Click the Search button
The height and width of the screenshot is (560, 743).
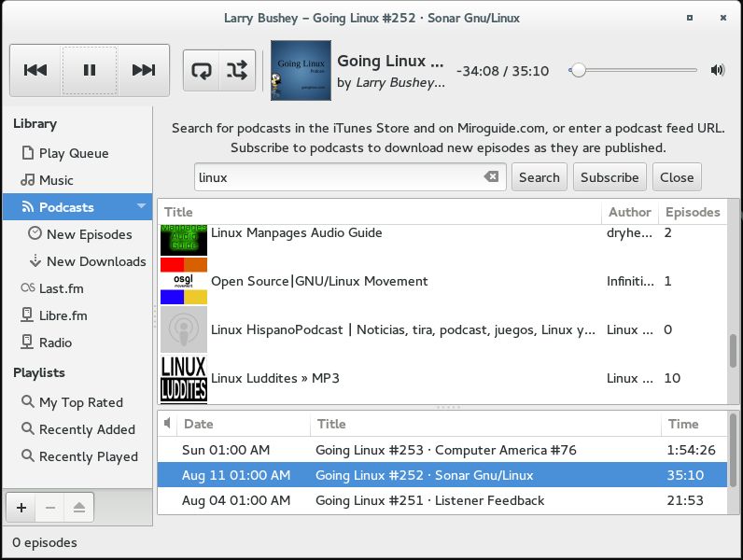click(540, 177)
